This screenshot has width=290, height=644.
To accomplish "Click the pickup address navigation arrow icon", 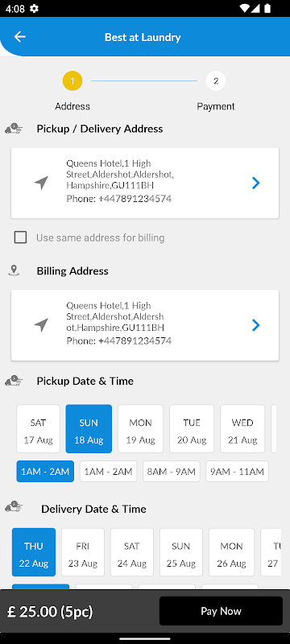I will [x=40, y=183].
